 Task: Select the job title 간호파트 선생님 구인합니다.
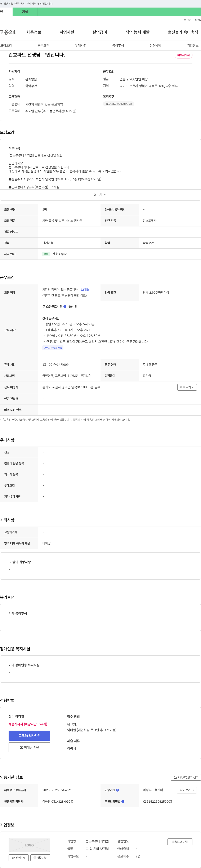pos(37,55)
